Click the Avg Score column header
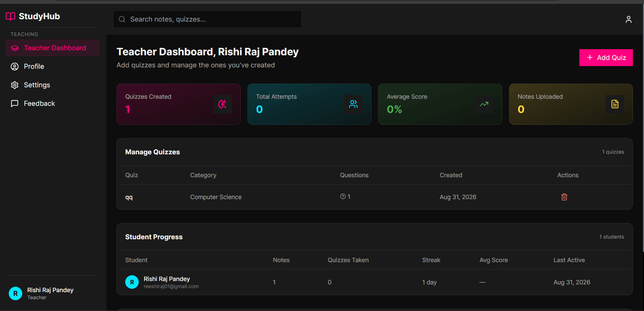This screenshot has width=644, height=311. tap(494, 260)
